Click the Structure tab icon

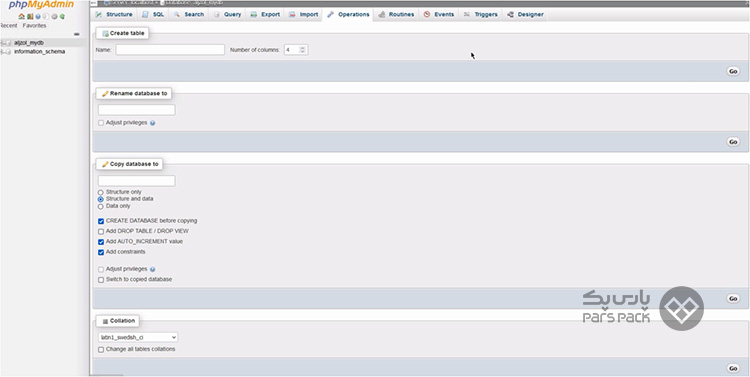99,14
